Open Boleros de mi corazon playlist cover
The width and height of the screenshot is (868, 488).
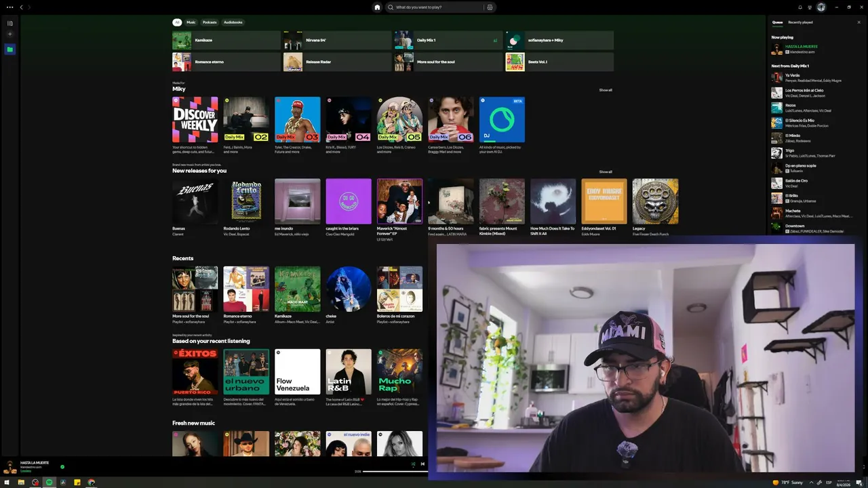(400, 289)
